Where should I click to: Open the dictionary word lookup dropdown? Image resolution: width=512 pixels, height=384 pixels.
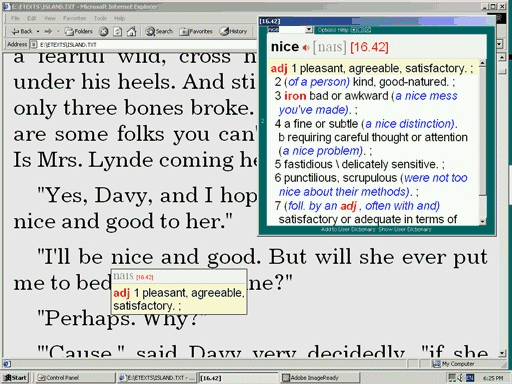point(309,30)
